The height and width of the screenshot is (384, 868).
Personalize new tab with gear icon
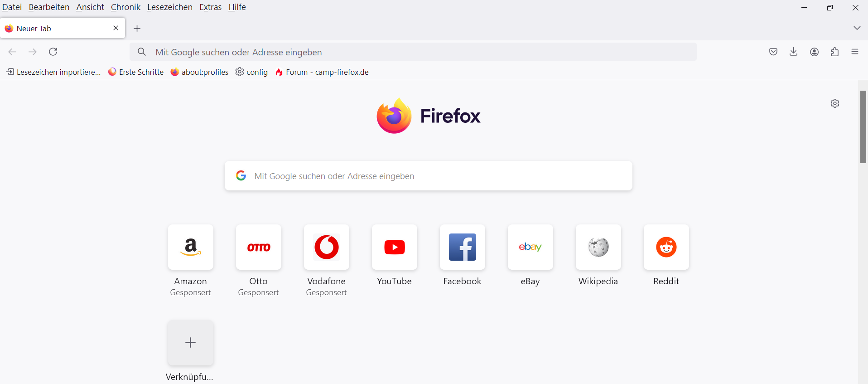pyautogui.click(x=835, y=103)
